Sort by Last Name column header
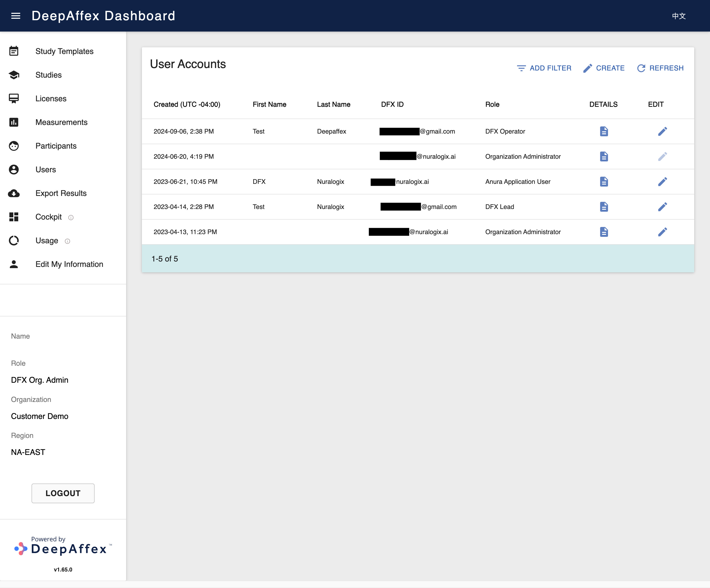This screenshot has height=588, width=710. click(x=333, y=104)
